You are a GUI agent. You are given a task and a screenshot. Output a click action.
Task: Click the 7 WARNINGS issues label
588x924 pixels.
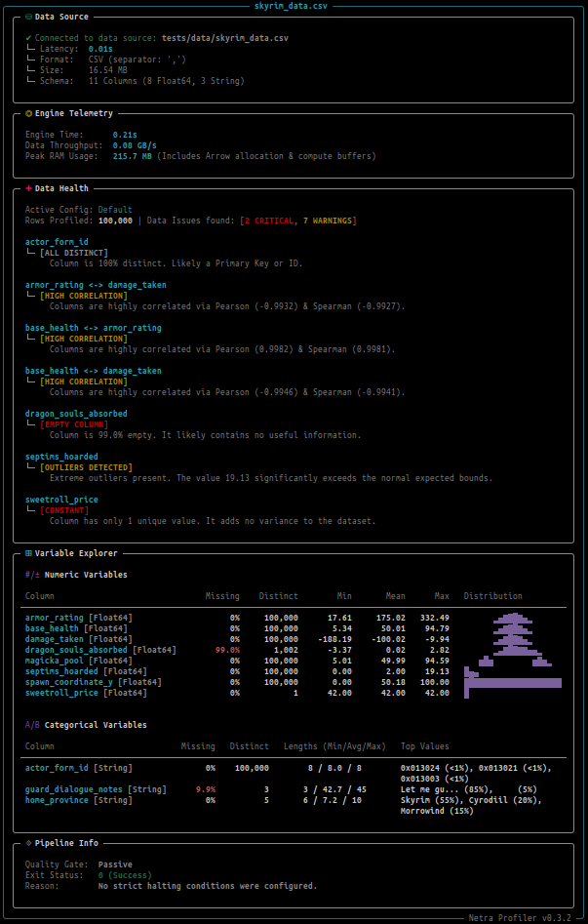tap(327, 221)
